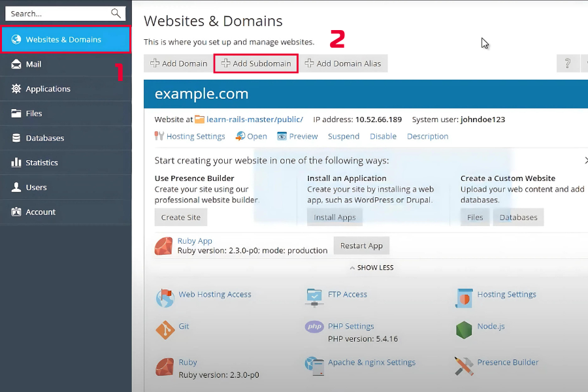Open Apache & nginx Settings icon
This screenshot has height=392, width=588.
click(314, 367)
